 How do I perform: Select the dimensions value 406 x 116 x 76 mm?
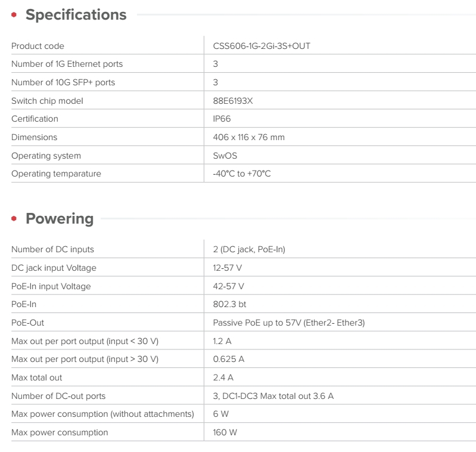[248, 137]
